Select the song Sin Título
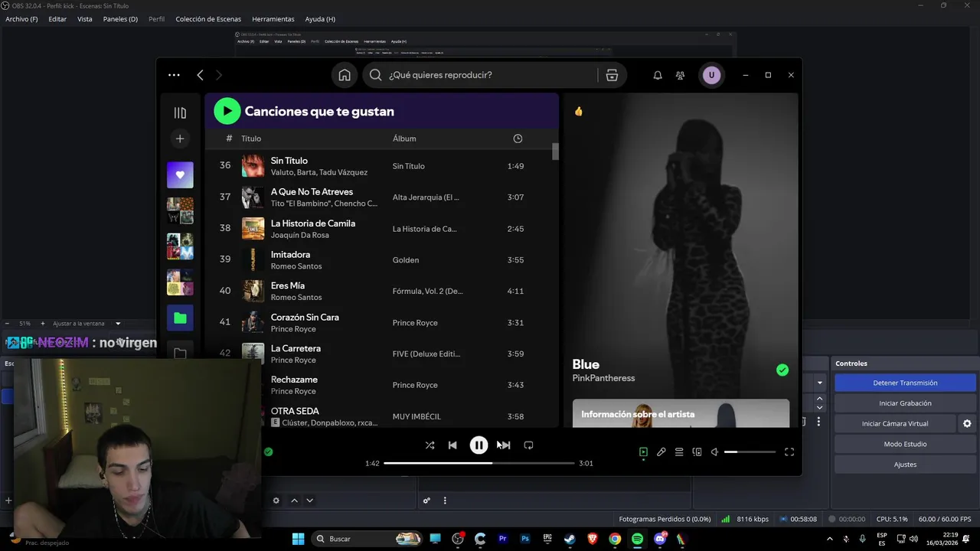 [289, 161]
